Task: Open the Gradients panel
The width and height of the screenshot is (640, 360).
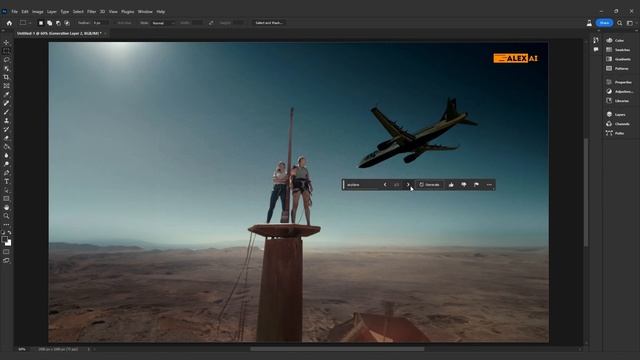Action: tap(618, 59)
